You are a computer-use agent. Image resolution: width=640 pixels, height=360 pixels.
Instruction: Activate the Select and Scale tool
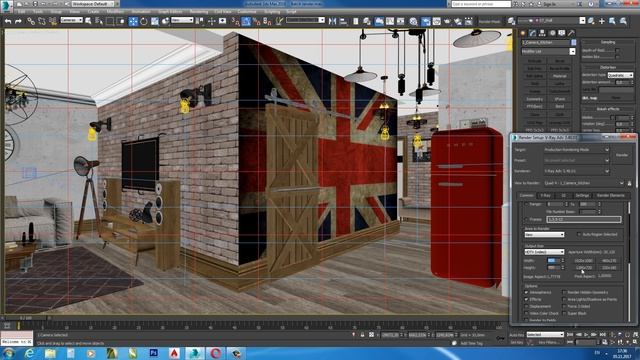(x=155, y=21)
